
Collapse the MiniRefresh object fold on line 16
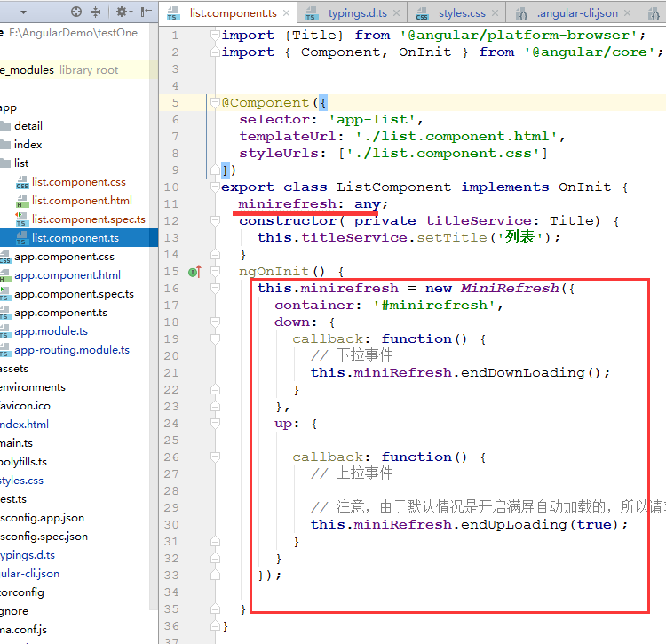pyautogui.click(x=216, y=288)
